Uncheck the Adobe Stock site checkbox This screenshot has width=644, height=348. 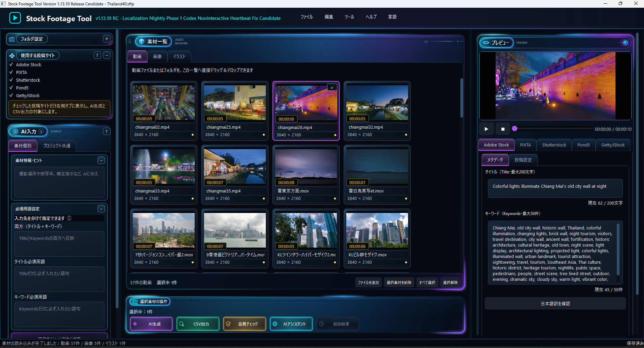pos(11,64)
